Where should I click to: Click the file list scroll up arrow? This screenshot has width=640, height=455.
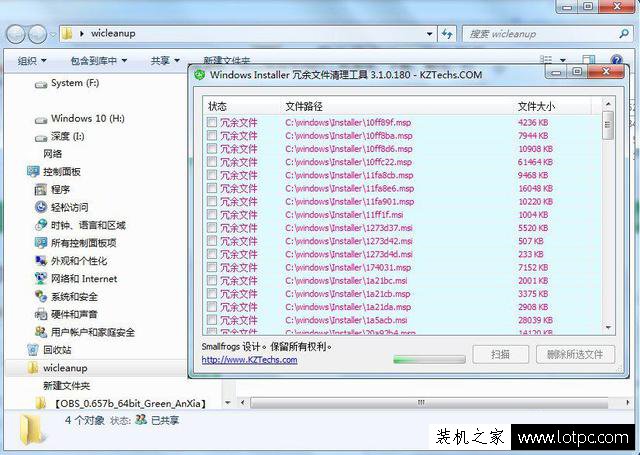point(608,104)
